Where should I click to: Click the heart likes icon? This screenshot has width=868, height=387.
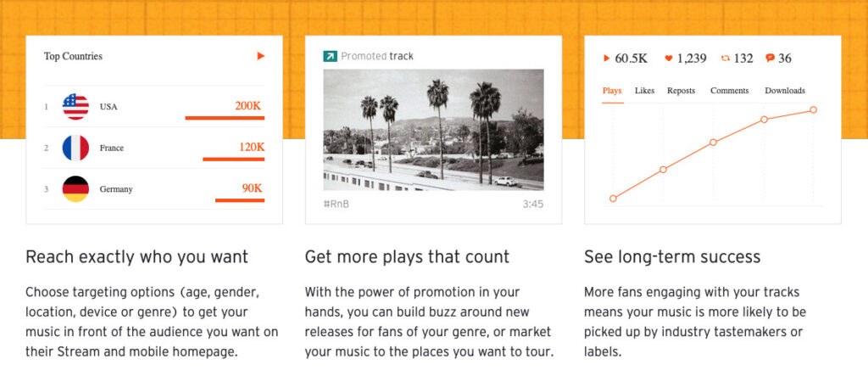668,59
